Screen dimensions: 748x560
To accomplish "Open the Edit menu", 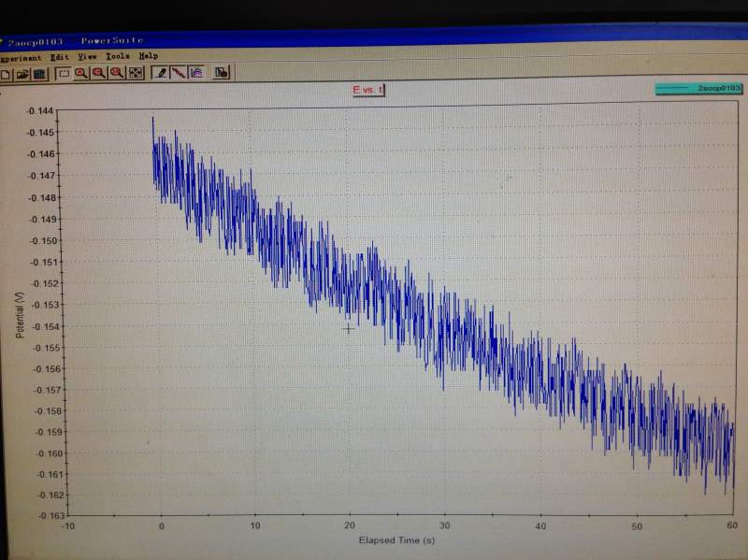I will click(60, 57).
